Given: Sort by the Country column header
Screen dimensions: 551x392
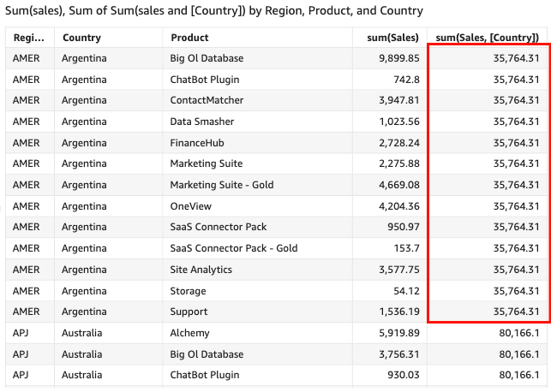Looking at the screenshot, I should point(81,38).
